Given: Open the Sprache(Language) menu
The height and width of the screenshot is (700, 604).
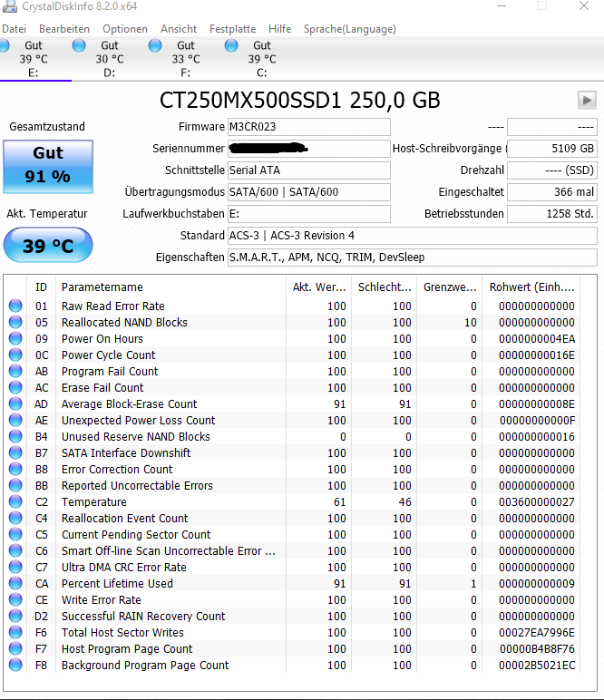Looking at the screenshot, I should tap(349, 29).
